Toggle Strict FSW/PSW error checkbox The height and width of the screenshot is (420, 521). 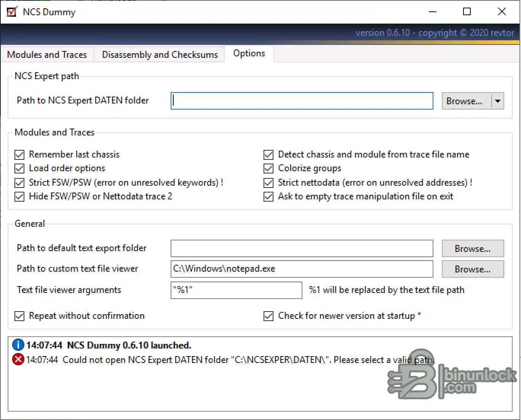tap(19, 183)
